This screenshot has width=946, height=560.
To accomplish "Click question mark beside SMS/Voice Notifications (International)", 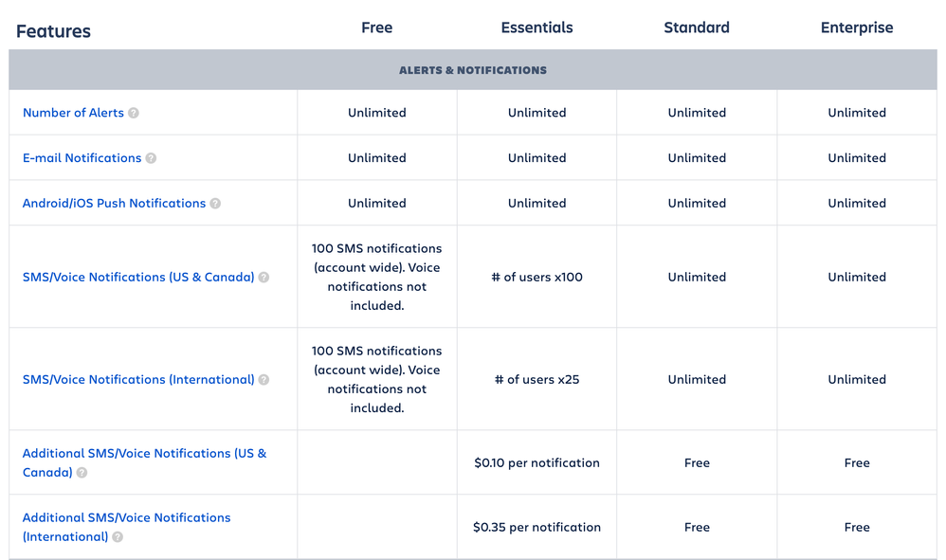I will click(264, 380).
